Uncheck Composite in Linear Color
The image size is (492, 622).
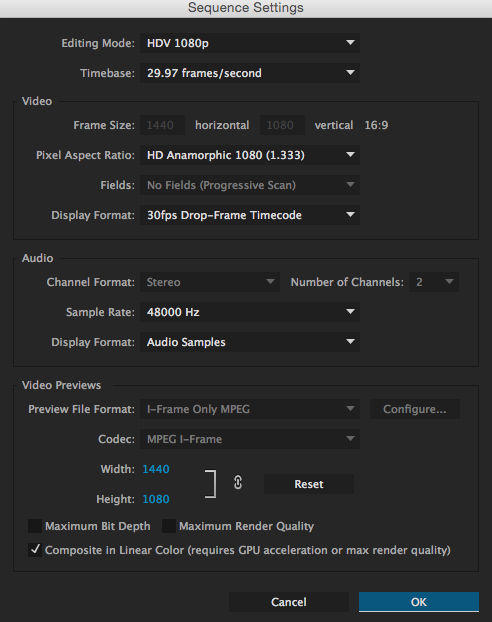point(35,550)
